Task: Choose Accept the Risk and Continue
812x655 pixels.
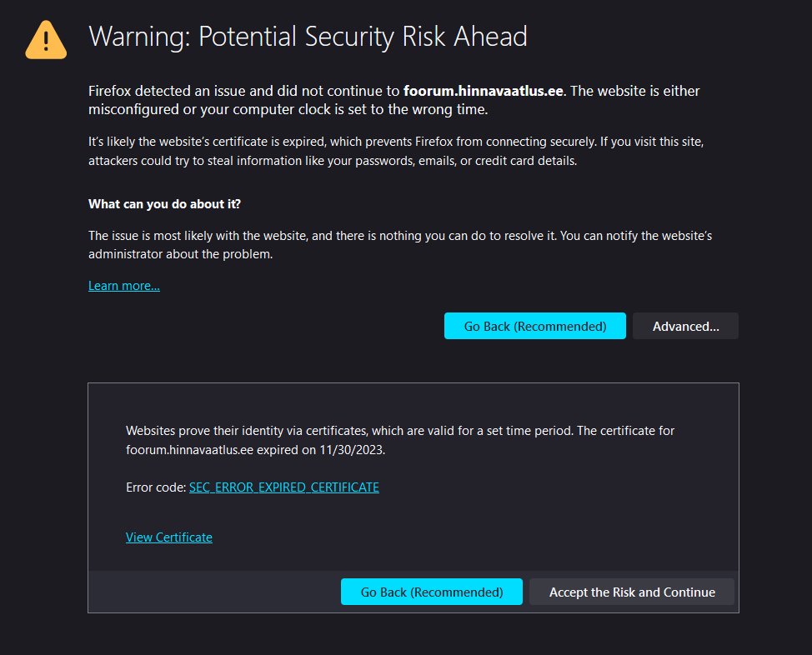Action: (632, 592)
